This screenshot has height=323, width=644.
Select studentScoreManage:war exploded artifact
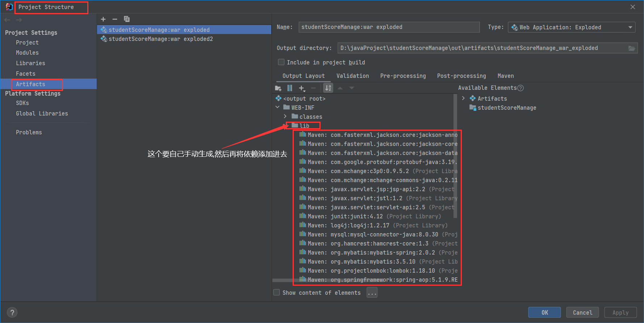click(x=184, y=30)
